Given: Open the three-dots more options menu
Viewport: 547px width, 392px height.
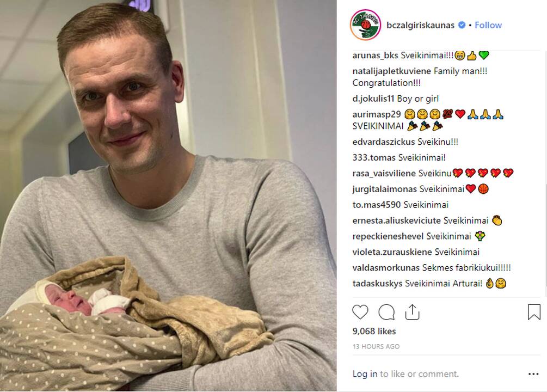Looking at the screenshot, I should [533, 374].
